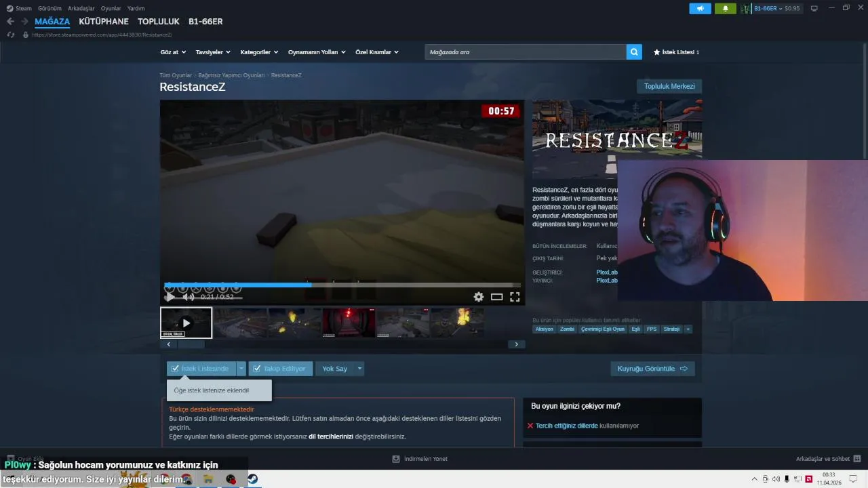Click İndirmeleri Yönet downloads link
The width and height of the screenshot is (868, 488).
tap(420, 459)
